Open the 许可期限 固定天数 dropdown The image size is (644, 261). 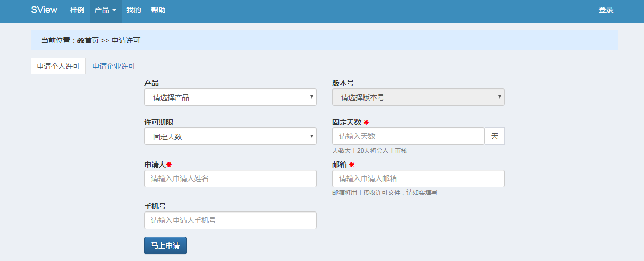tap(230, 136)
